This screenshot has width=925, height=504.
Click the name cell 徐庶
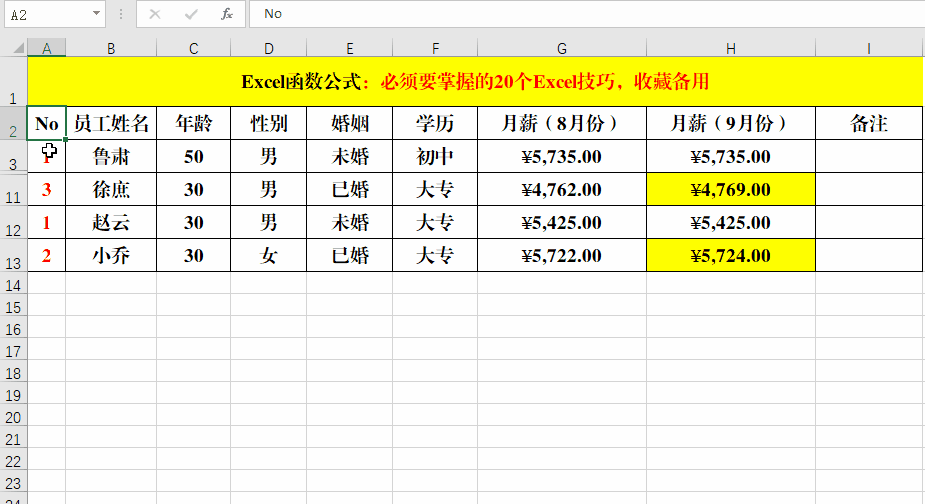111,189
